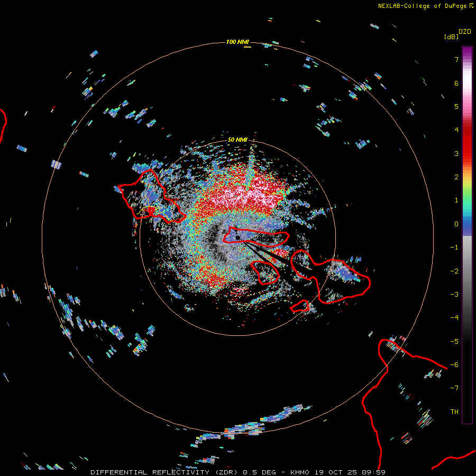
Task: Click the 100 NMI range ring label
Action: pyautogui.click(x=237, y=42)
